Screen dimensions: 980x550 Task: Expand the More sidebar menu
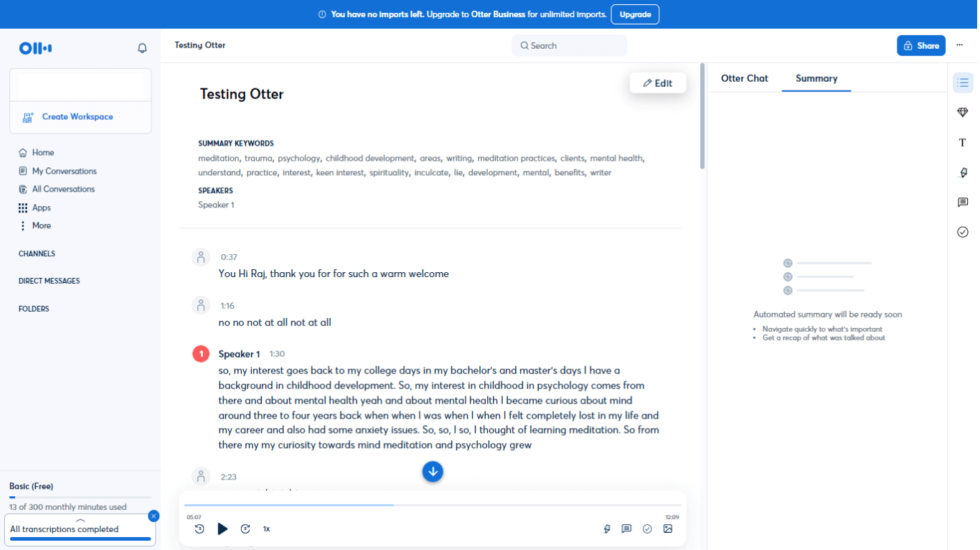click(x=34, y=225)
